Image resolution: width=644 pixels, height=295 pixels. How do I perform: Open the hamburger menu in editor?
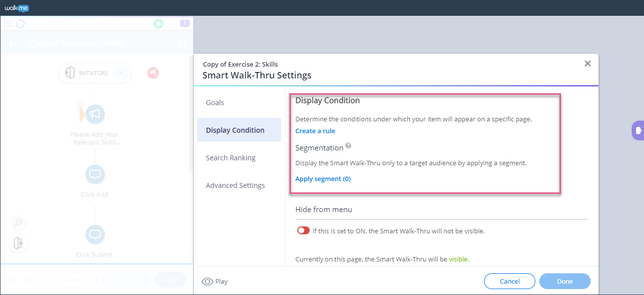click(x=9, y=24)
